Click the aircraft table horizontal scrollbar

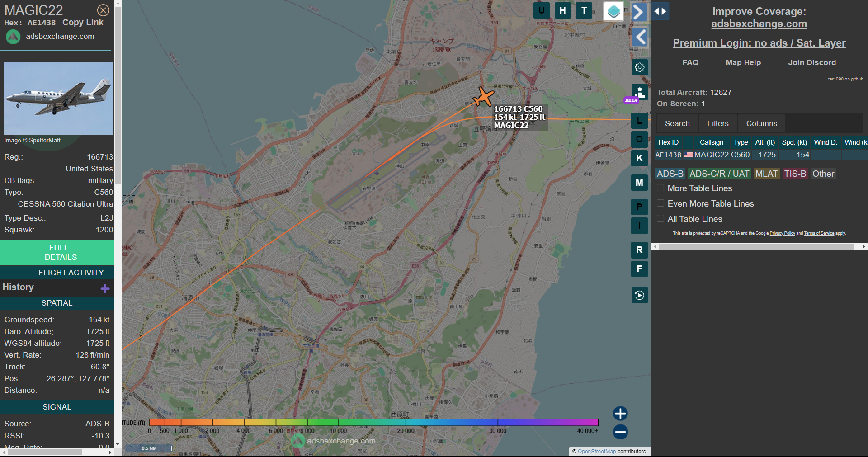(x=756, y=247)
